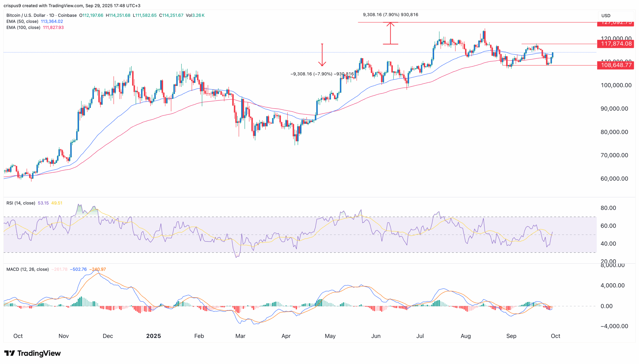Click the EMA (100, close) indicator legend
Screen dimensions: 639x364
(23, 27)
